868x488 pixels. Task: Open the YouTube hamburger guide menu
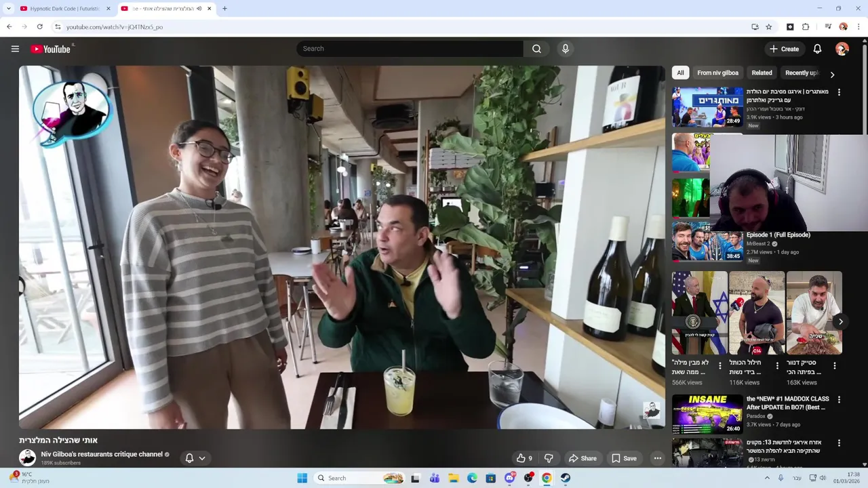point(15,49)
